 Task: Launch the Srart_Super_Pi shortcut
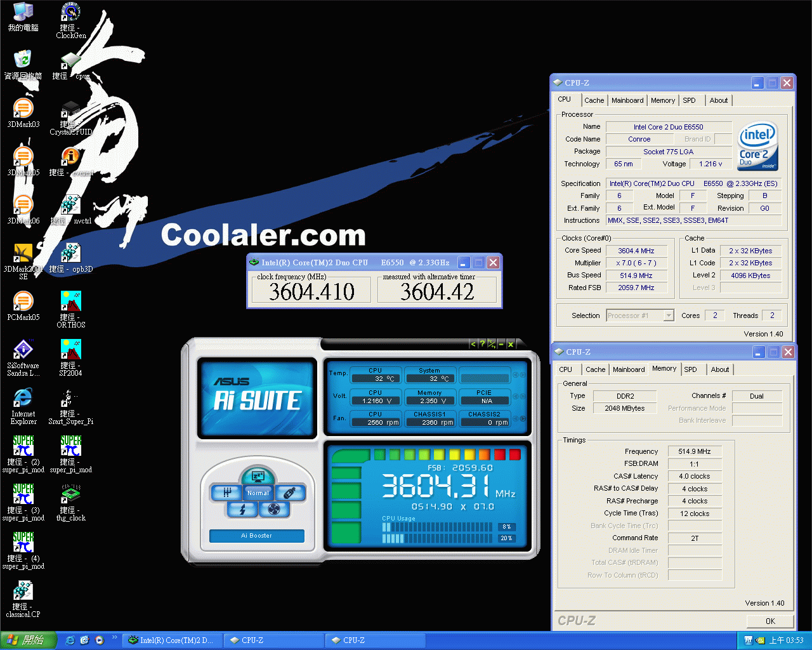click(70, 406)
